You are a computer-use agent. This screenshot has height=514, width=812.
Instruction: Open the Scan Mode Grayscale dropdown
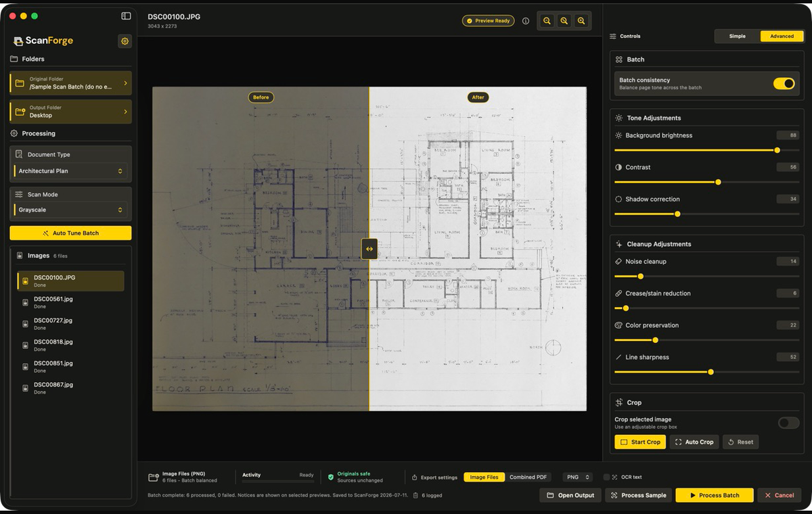[70, 210]
